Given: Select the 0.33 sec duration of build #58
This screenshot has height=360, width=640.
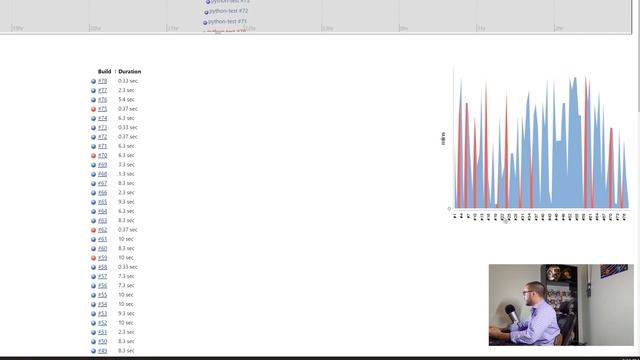Looking at the screenshot, I should [128, 267].
